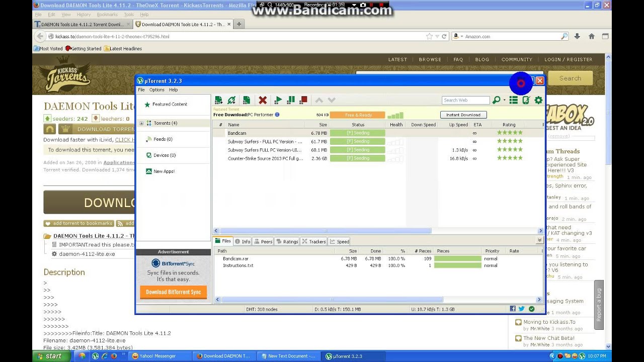This screenshot has height=362, width=644.
Task: Sort torrents by Rating column header
Action: point(509,125)
